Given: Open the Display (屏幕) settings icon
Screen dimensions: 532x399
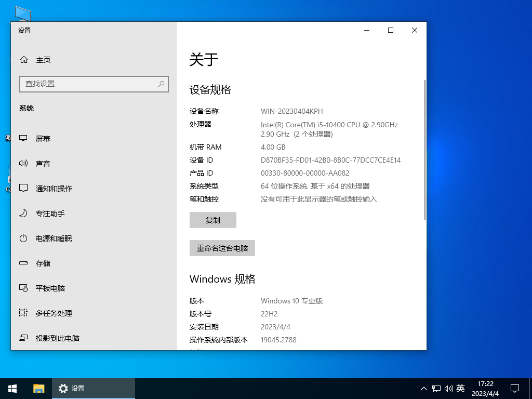Looking at the screenshot, I should pos(23,139).
